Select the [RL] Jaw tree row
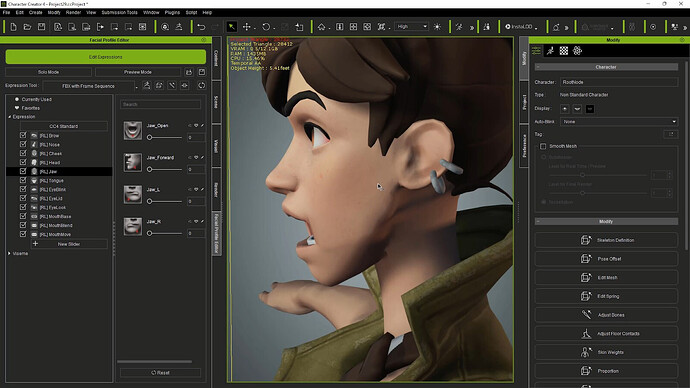 pyautogui.click(x=59, y=172)
